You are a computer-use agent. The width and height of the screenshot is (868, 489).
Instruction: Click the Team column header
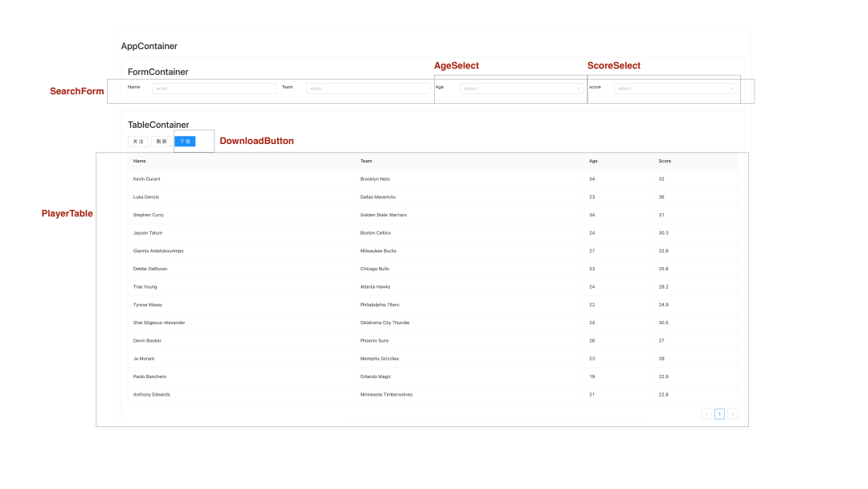click(469, 161)
